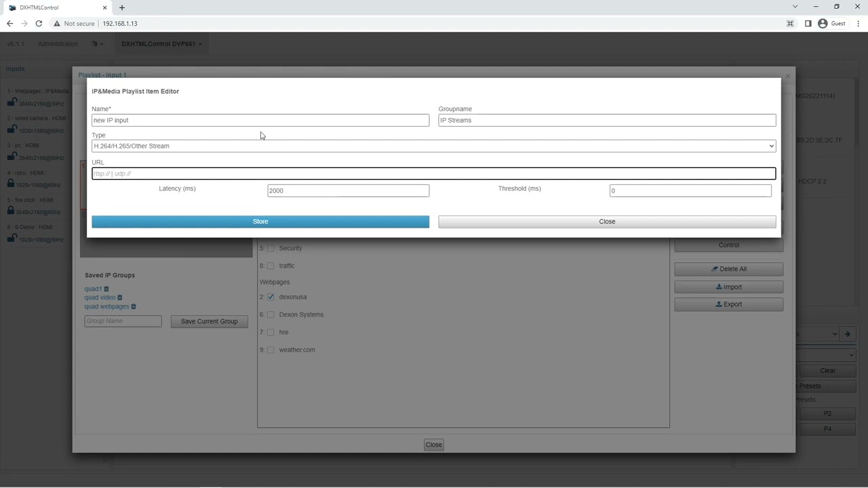The height and width of the screenshot is (488, 868).
Task: Click the Not secure warning icon
Action: pos(57,23)
